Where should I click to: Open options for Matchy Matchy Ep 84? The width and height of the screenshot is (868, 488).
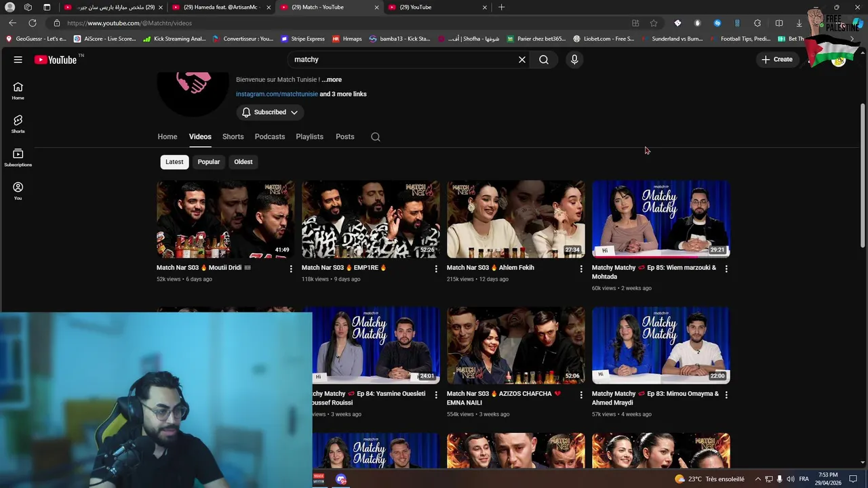pyautogui.click(x=436, y=395)
